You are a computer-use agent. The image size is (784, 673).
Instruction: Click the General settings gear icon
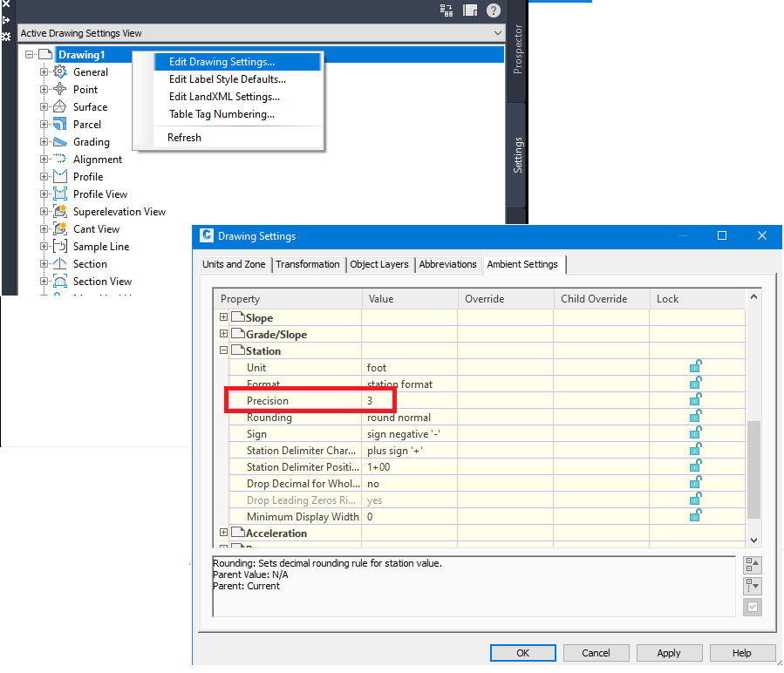(x=60, y=72)
